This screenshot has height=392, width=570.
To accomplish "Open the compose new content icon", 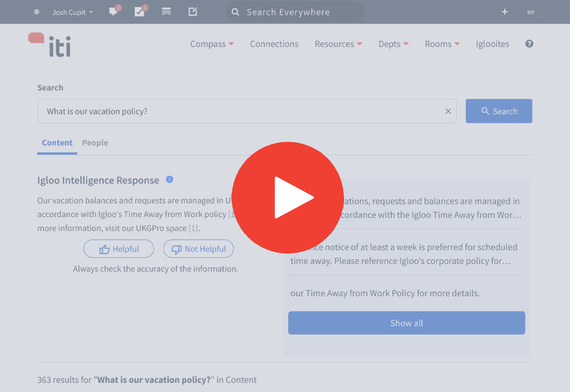I will click(x=192, y=11).
